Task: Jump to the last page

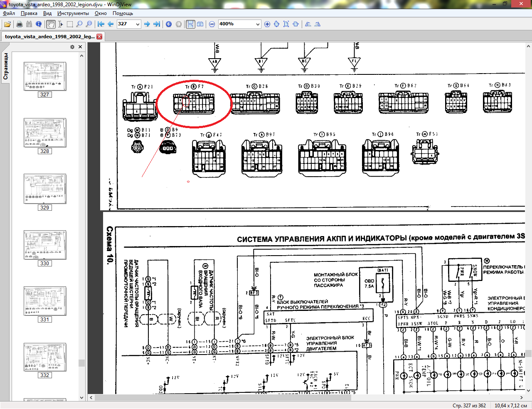Action: [157, 24]
